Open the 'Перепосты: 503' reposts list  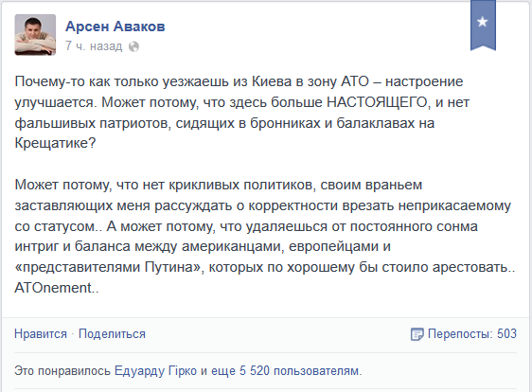[472, 333]
